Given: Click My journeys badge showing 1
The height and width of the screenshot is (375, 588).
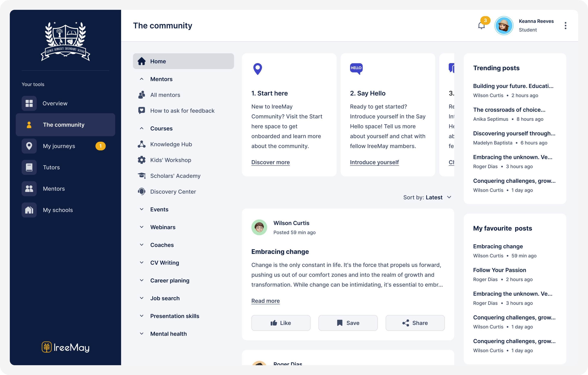Looking at the screenshot, I should pyautogui.click(x=100, y=146).
